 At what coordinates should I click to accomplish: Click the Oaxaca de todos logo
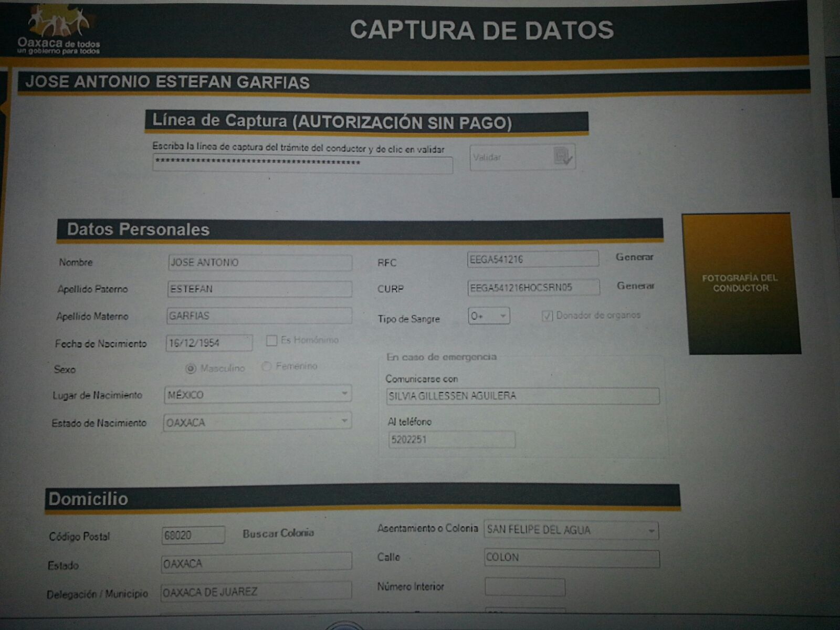[x=59, y=29]
